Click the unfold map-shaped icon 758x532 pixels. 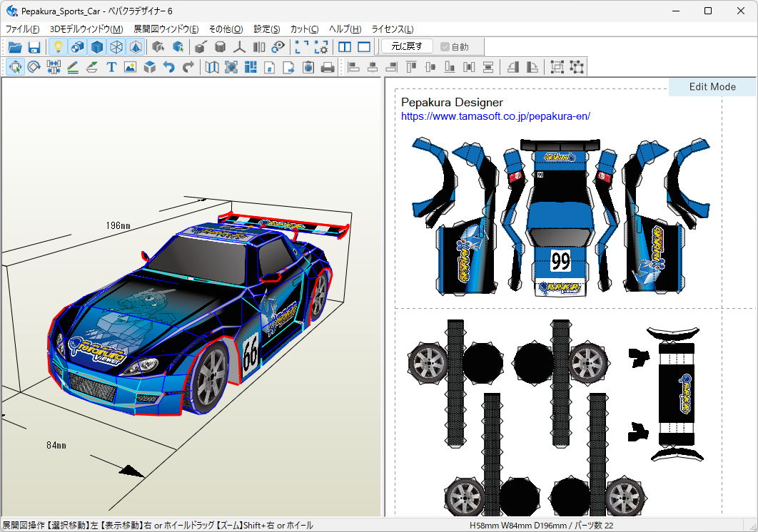coord(212,67)
